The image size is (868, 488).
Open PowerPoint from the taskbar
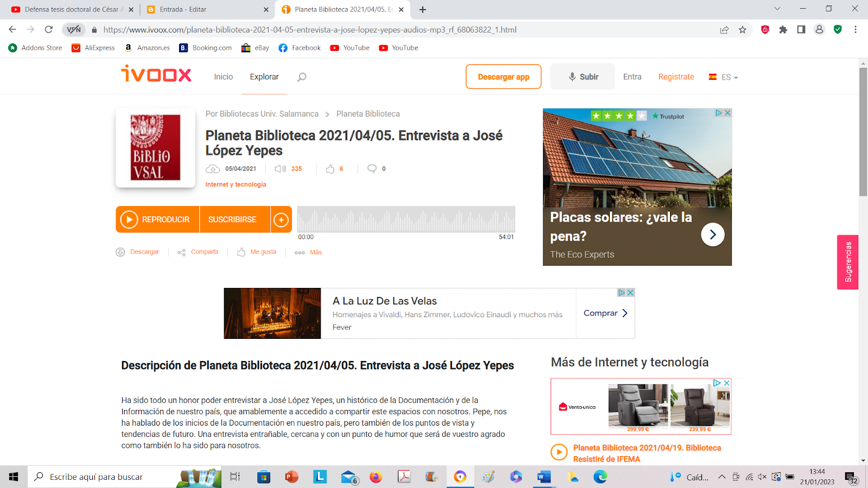[x=292, y=477]
